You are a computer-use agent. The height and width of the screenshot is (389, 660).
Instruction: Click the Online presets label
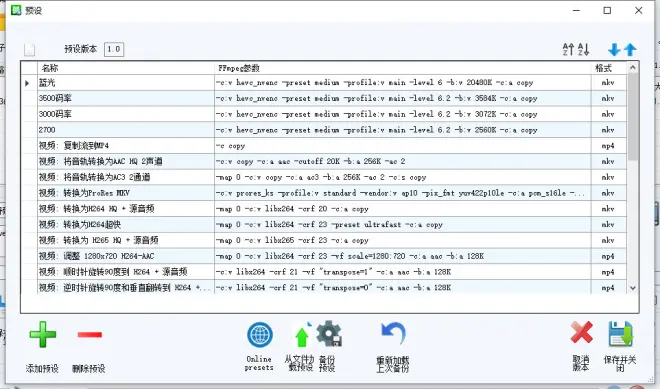259,363
